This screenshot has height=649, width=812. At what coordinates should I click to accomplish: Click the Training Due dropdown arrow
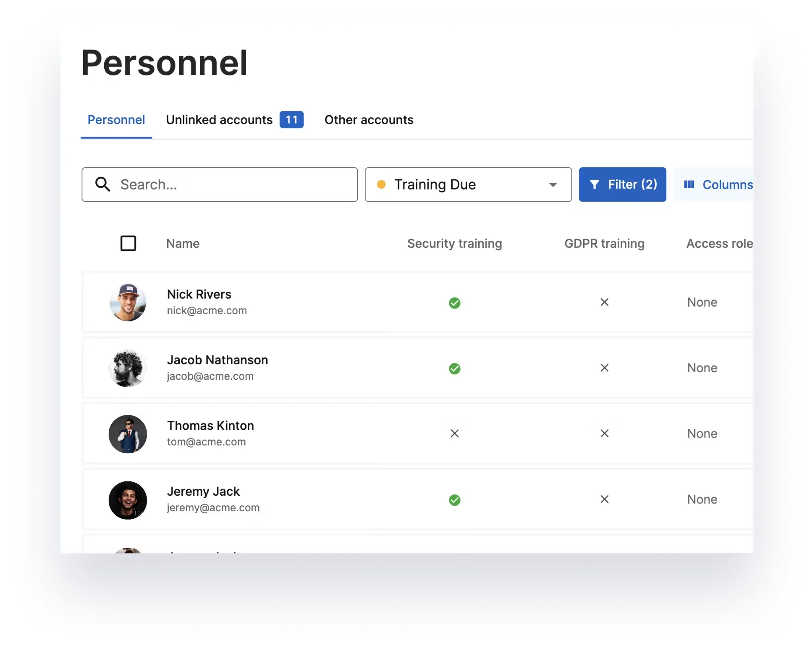553,185
